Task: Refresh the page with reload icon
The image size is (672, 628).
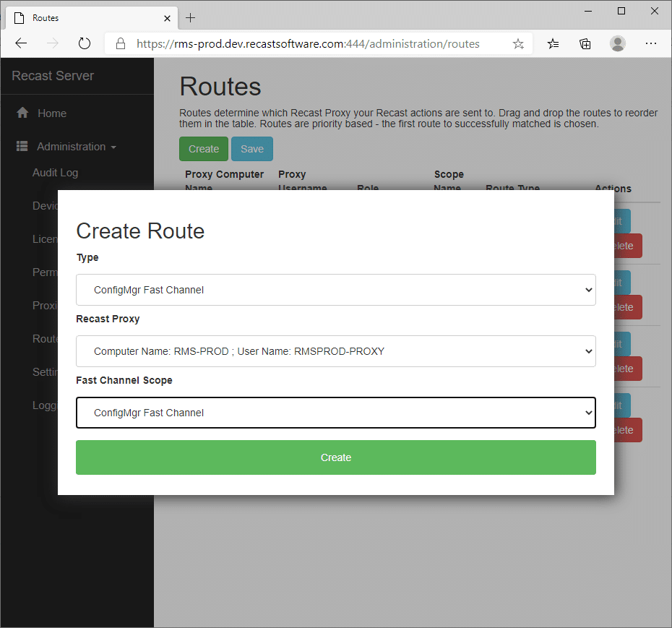Action: pos(85,43)
